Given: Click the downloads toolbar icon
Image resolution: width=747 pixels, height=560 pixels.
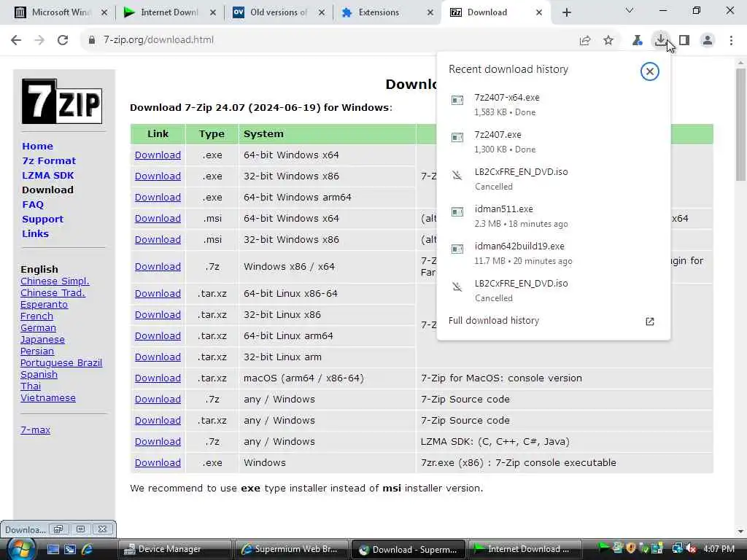Looking at the screenshot, I should [x=660, y=39].
